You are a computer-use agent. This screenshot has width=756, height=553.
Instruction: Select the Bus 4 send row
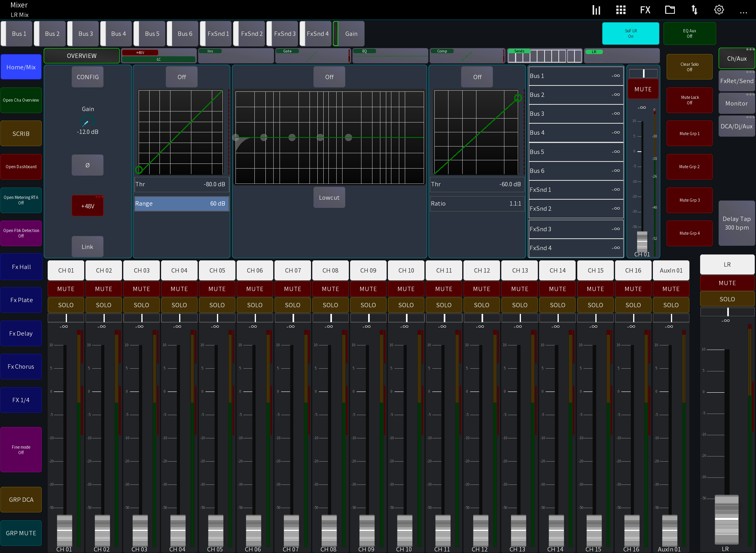pyautogui.click(x=576, y=133)
